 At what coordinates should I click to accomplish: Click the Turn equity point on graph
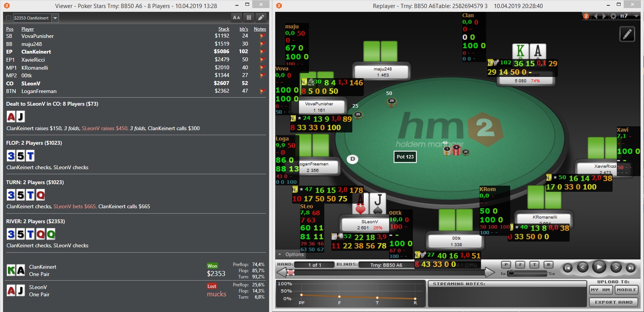(377, 298)
